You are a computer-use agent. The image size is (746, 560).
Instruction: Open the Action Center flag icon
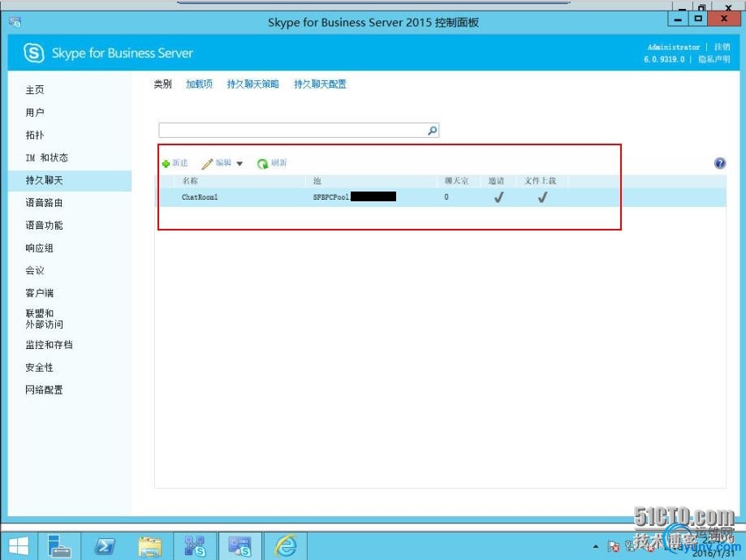tap(613, 546)
